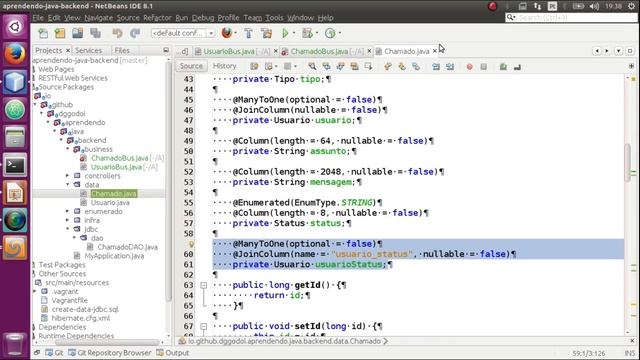640x360 pixels.
Task: Select ChamadoDAO.java in the project tree
Action: point(127,247)
